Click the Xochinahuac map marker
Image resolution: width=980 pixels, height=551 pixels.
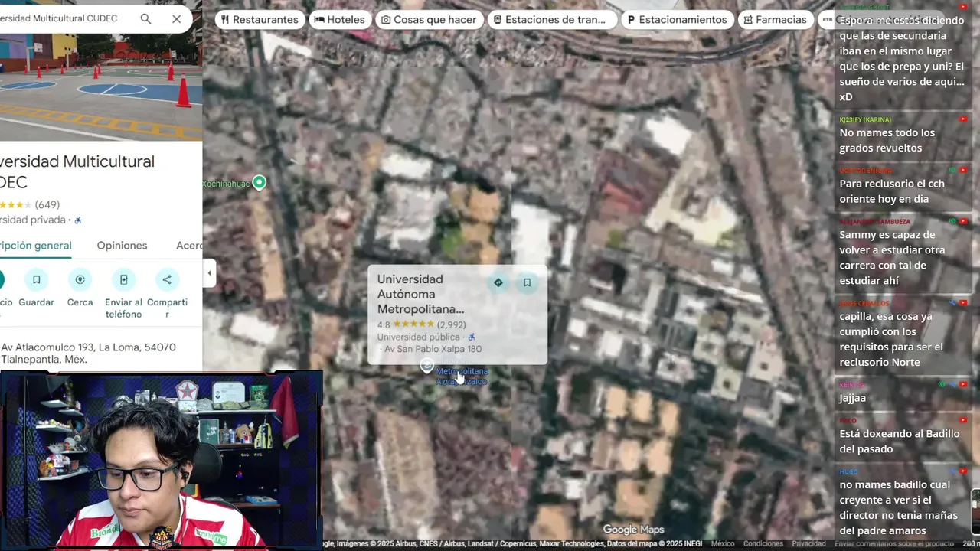click(x=259, y=182)
